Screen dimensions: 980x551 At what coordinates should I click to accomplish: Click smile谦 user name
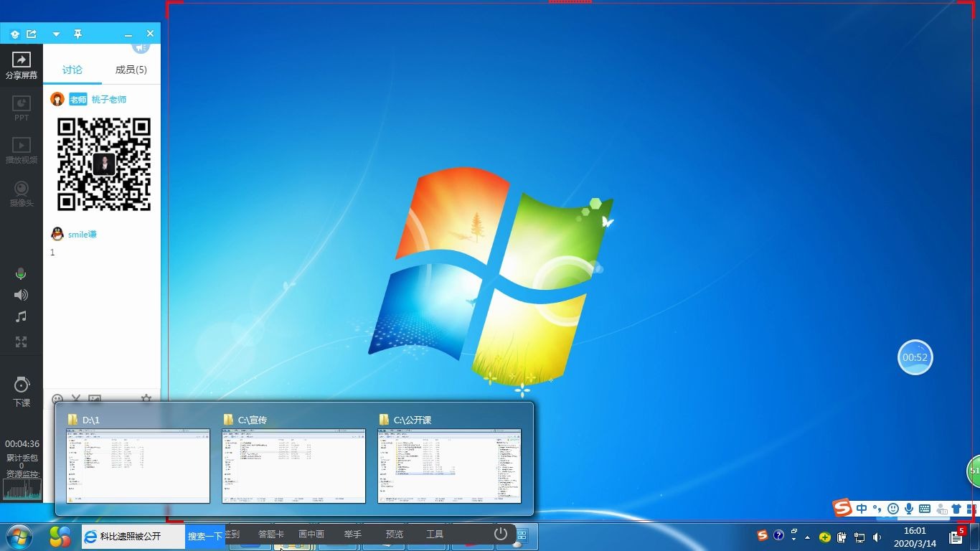(83, 234)
